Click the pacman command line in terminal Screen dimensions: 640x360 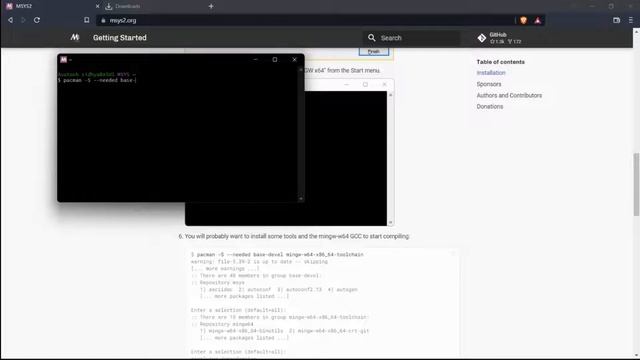click(x=97, y=80)
